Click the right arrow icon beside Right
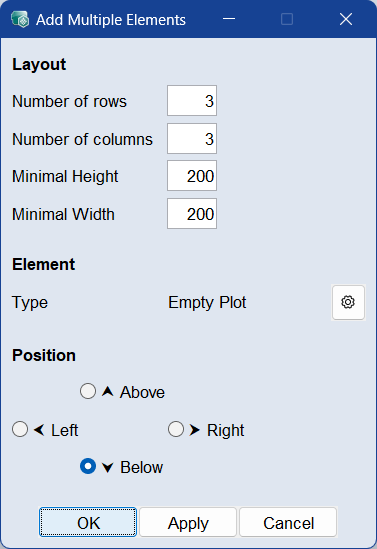The image size is (377, 549). click(195, 430)
